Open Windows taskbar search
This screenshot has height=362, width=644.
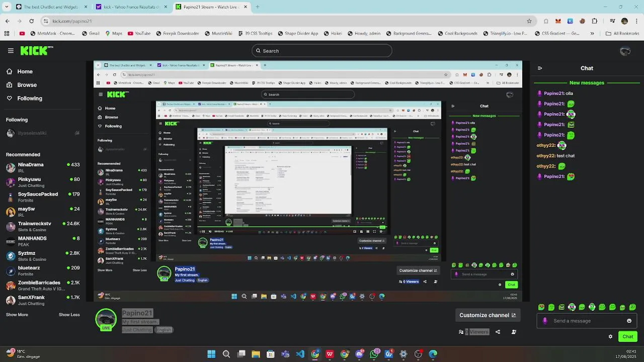[x=226, y=354]
